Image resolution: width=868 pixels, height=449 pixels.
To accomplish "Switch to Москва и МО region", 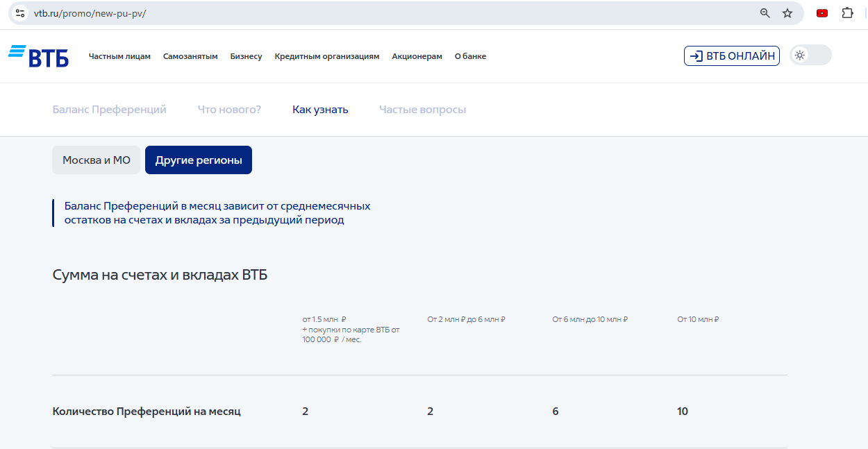I will (97, 160).
